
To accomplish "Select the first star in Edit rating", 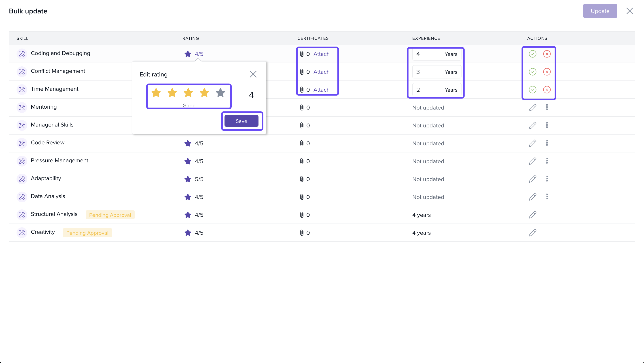I will 156,93.
